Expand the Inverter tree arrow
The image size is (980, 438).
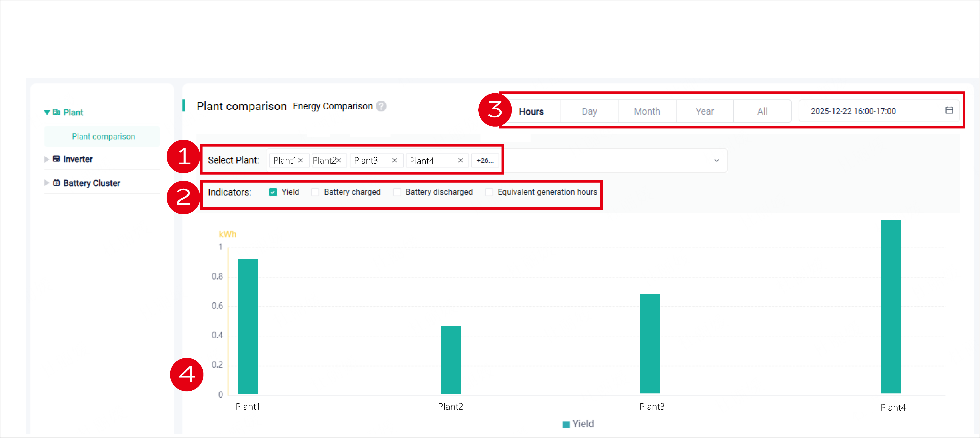point(46,159)
